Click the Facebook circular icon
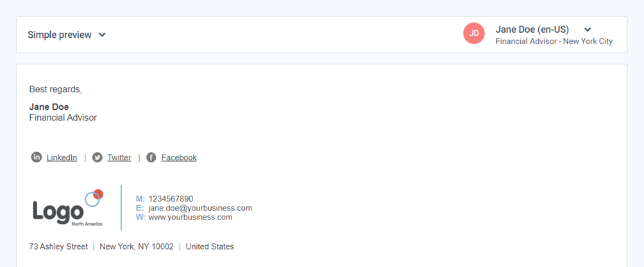The width and height of the screenshot is (644, 267). tap(151, 157)
